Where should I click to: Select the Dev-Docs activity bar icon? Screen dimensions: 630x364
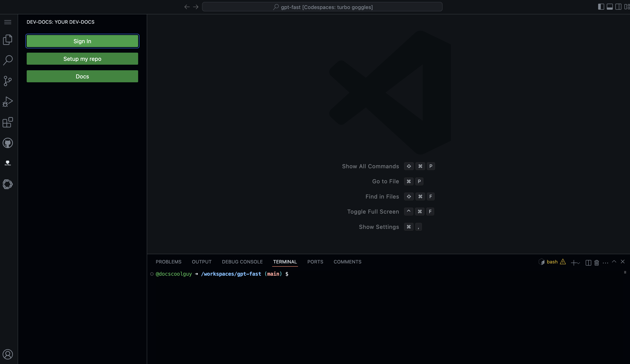pyautogui.click(x=8, y=163)
